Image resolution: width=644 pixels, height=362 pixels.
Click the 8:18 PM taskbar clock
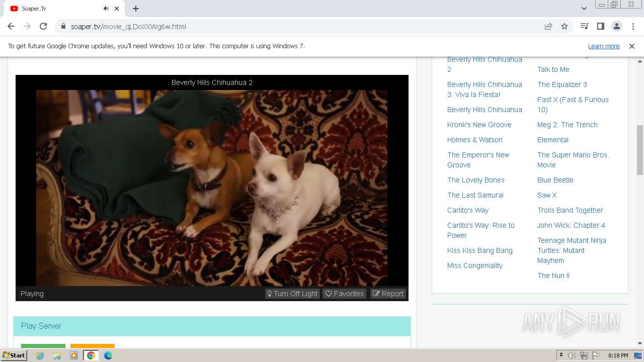pos(618,355)
